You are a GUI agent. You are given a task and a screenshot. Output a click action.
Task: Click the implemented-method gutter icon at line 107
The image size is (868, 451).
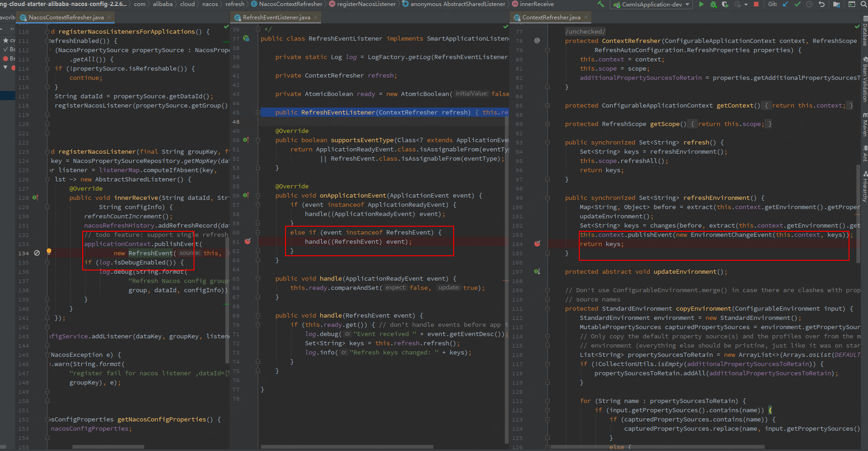pos(537,271)
